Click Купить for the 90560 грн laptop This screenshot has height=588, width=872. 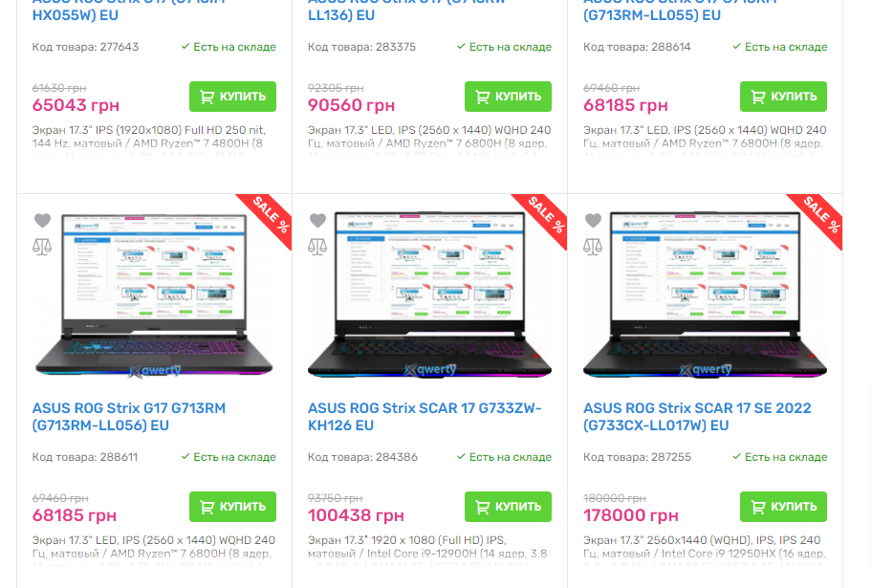click(509, 97)
